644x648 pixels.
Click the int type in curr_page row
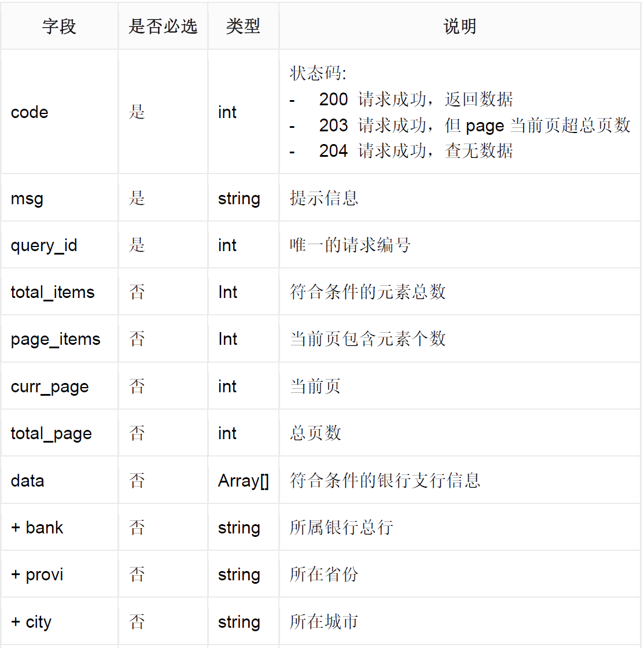227,387
